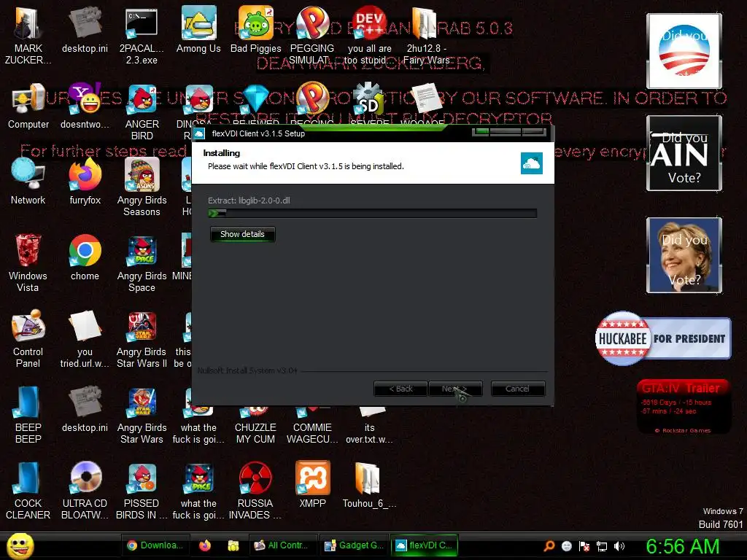The image size is (747, 560).
Task: Open the Network desktop icon
Action: pyautogui.click(x=28, y=182)
